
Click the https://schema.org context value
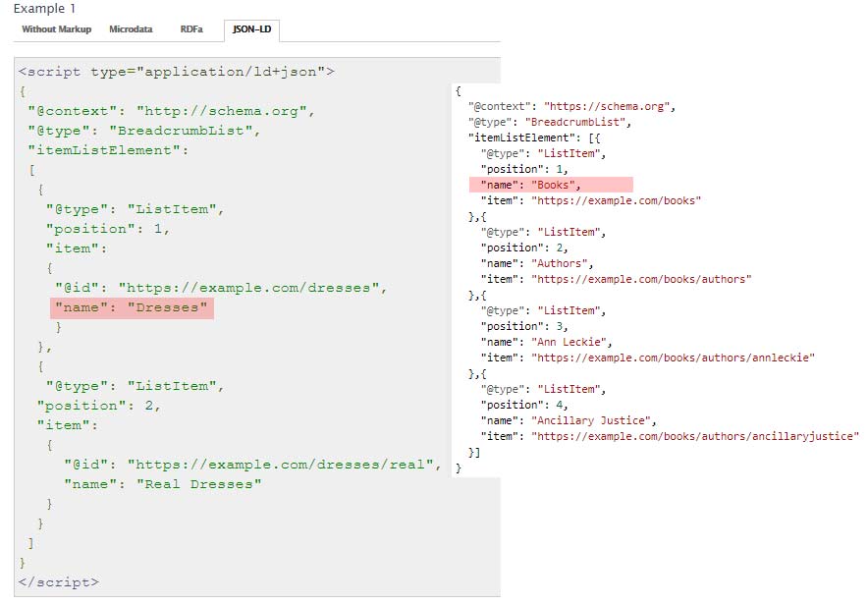point(610,106)
